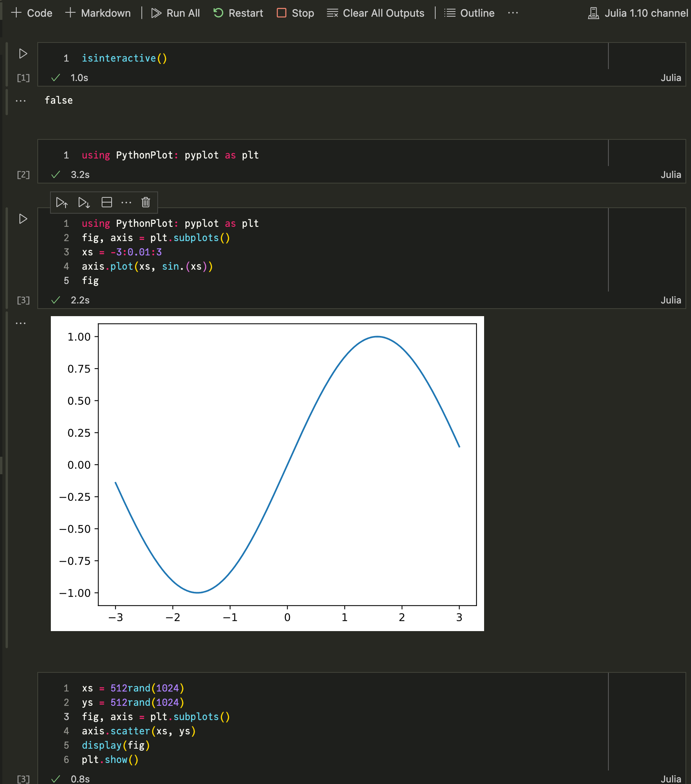Click the sine wave plot output image

click(x=267, y=473)
